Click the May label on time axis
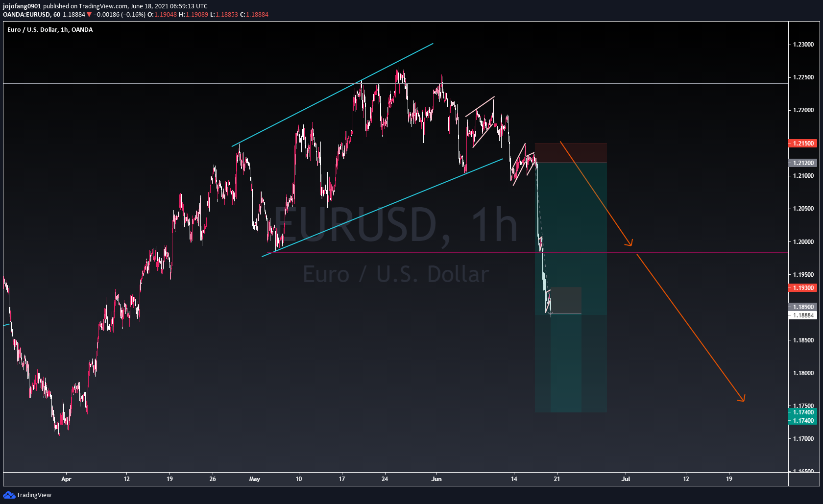This screenshot has width=823, height=504. click(x=255, y=479)
